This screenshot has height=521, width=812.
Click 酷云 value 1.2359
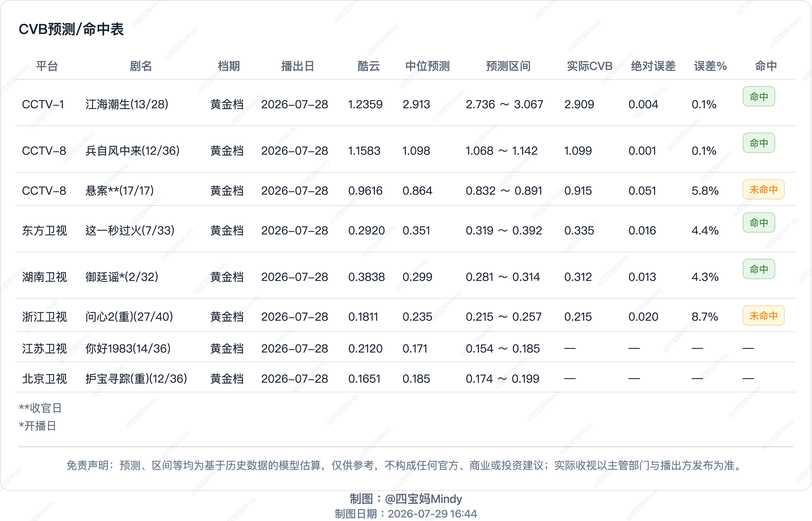pyautogui.click(x=365, y=104)
